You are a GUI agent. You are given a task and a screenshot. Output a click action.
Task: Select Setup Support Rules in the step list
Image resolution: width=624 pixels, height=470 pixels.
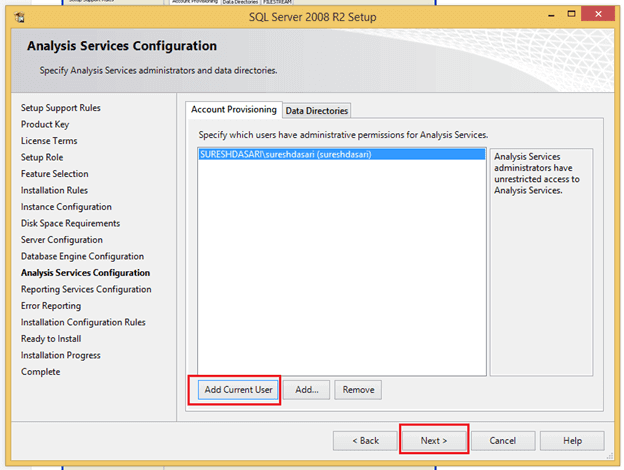point(61,108)
